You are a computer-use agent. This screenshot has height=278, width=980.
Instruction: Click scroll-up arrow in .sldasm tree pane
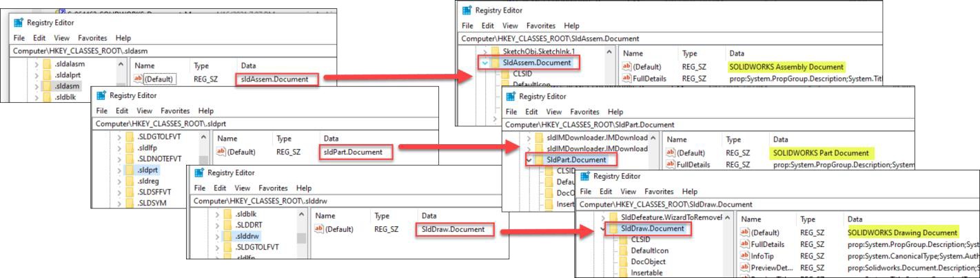click(x=121, y=64)
